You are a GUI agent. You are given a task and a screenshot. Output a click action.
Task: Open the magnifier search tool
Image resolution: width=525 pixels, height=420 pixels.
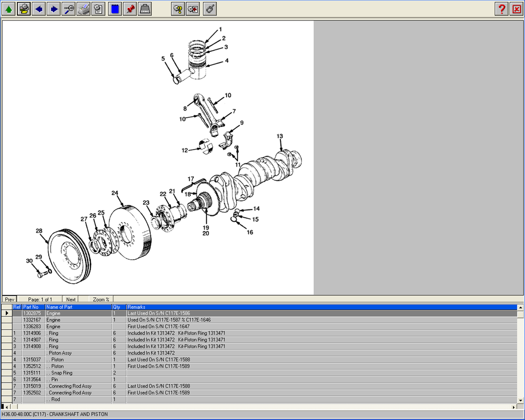pos(69,9)
